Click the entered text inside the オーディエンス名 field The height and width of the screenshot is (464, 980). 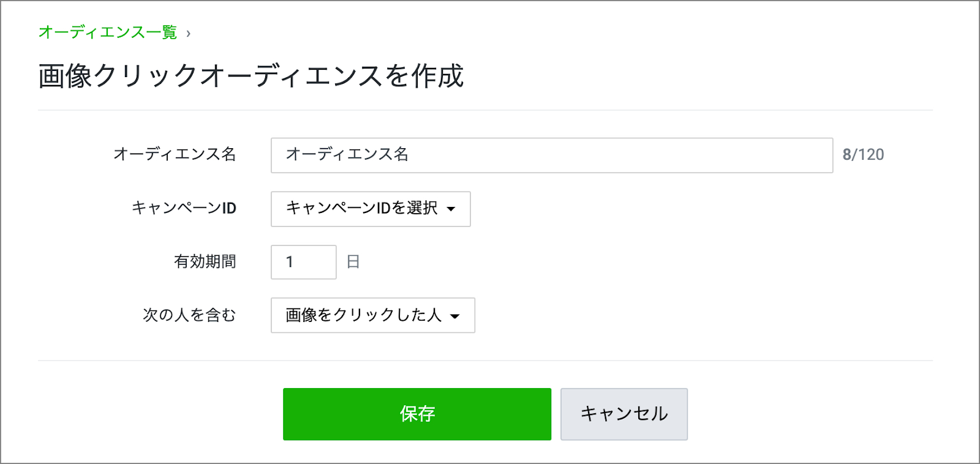click(347, 154)
